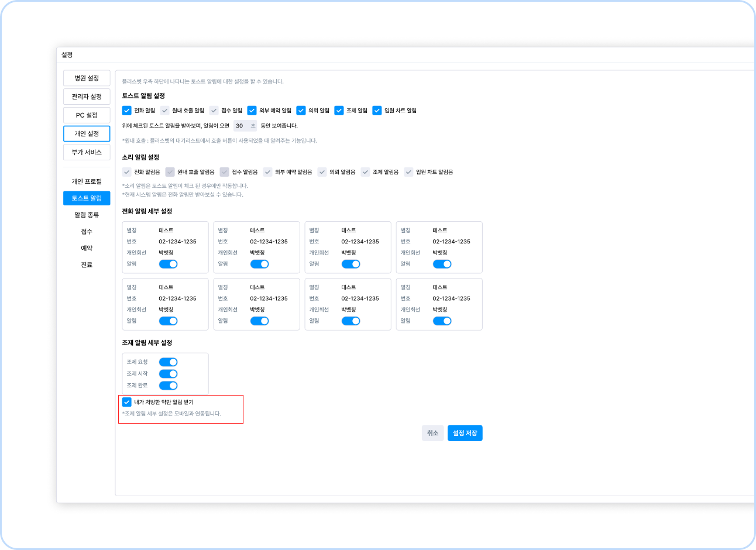This screenshot has height=550, width=756.
Task: Switch to the PC 설정 tab
Action: pos(87,115)
